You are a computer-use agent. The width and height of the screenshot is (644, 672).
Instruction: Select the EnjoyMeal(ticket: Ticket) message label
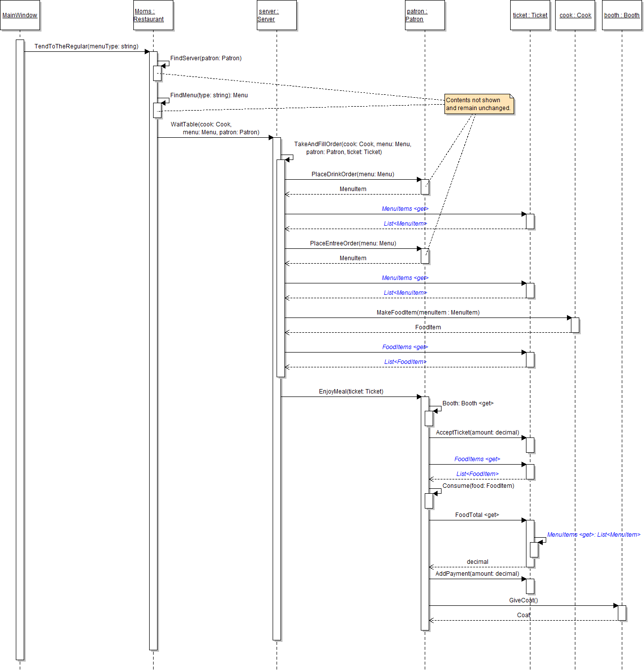click(351, 392)
